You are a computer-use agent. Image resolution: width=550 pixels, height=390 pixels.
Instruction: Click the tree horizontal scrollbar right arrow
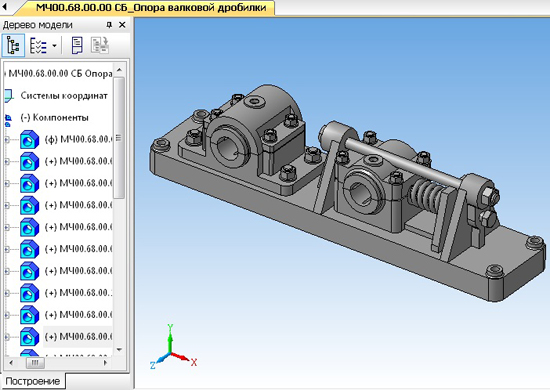(x=105, y=362)
